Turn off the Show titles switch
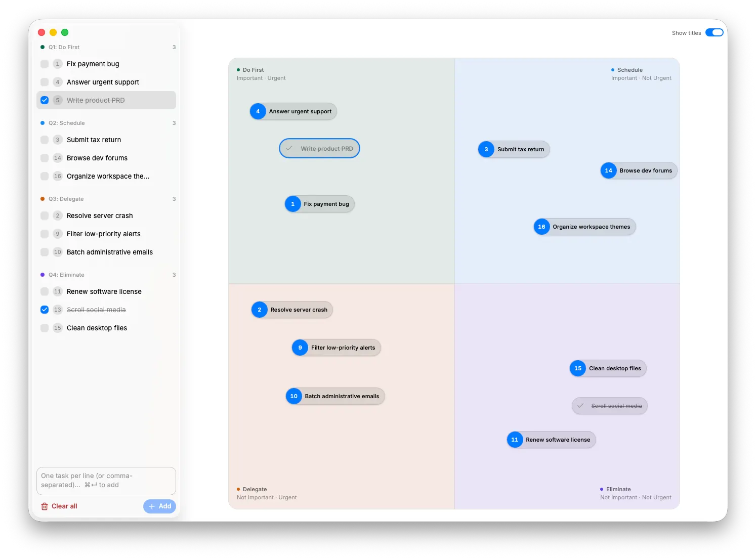The image size is (756, 559). tap(715, 32)
